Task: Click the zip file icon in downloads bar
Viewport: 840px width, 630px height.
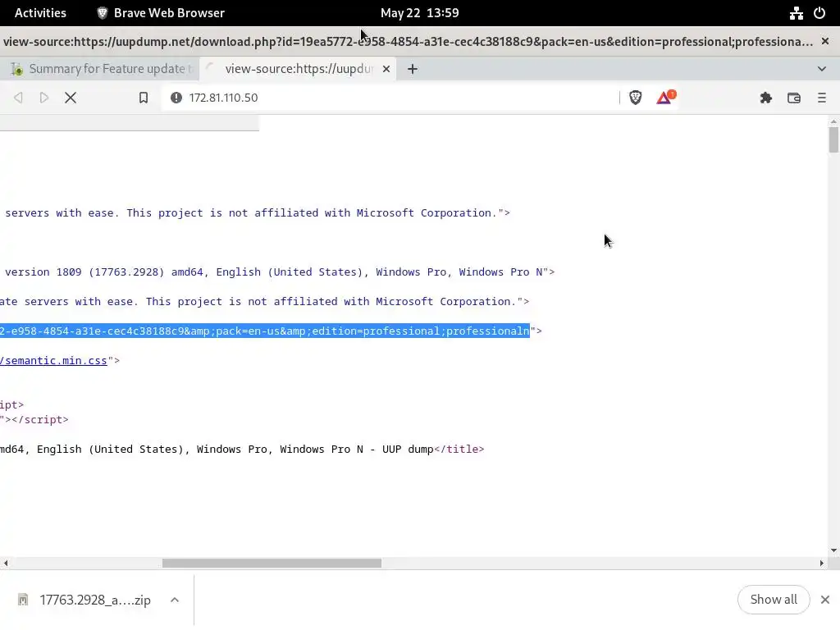Action: tap(22, 600)
